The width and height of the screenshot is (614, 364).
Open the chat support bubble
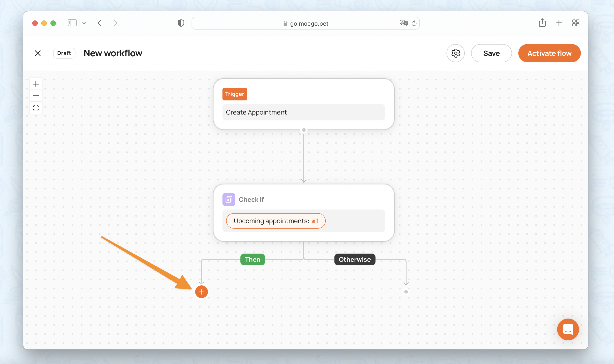tap(568, 329)
